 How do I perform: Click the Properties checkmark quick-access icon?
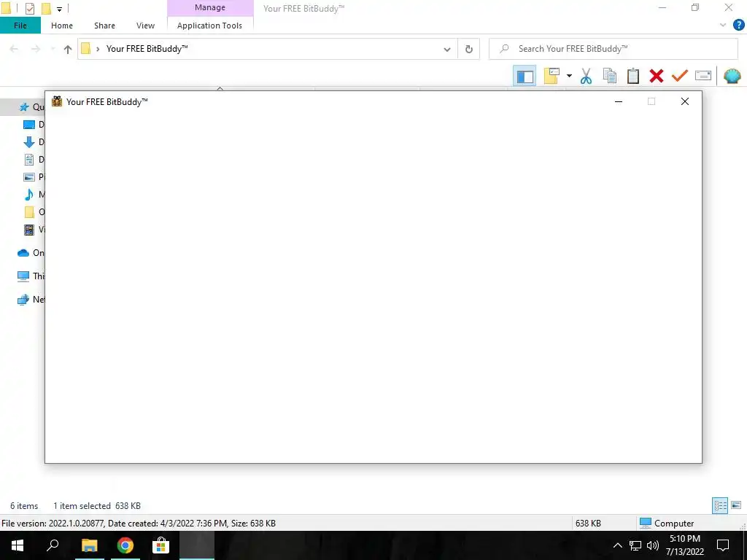tap(29, 9)
